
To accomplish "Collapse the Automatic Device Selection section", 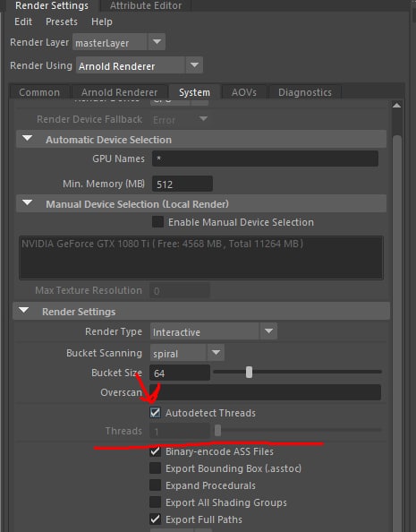I will (x=28, y=139).
